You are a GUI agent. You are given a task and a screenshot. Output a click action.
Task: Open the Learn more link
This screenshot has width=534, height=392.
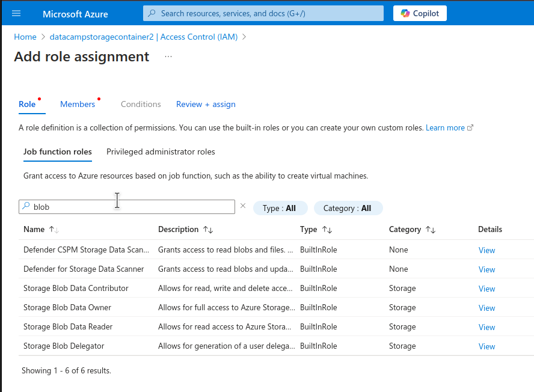pos(449,127)
